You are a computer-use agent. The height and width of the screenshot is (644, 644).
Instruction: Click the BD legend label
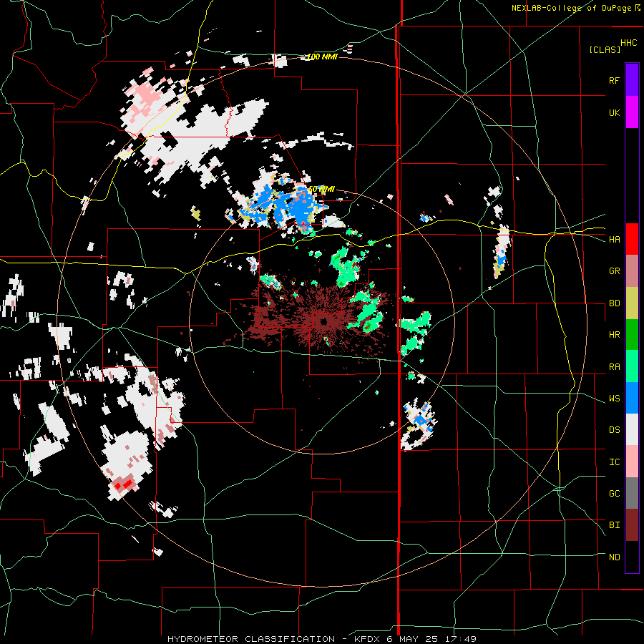[x=614, y=303]
